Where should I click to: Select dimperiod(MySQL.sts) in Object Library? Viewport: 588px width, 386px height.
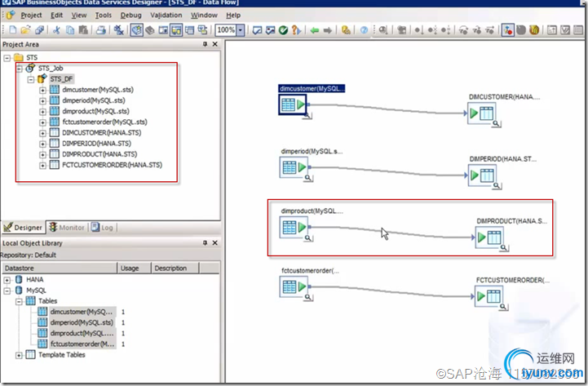(x=82, y=322)
